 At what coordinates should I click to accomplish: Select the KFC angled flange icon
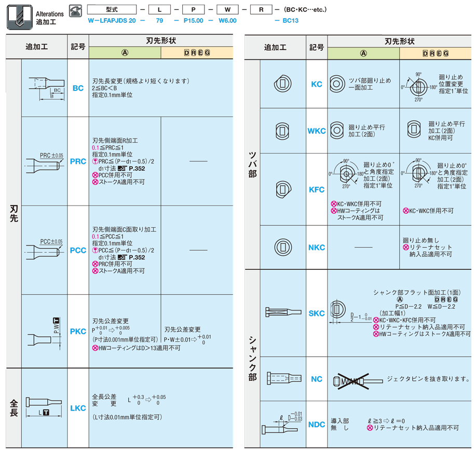[282, 189]
